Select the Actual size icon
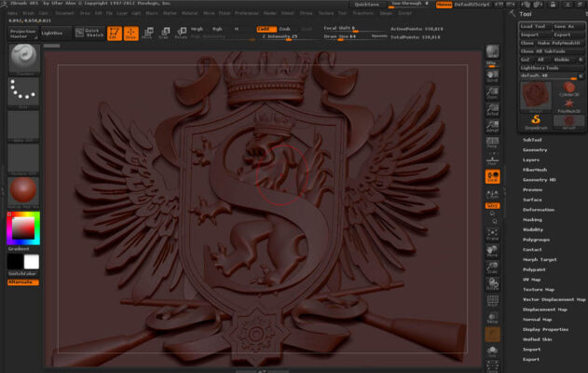 click(x=492, y=110)
